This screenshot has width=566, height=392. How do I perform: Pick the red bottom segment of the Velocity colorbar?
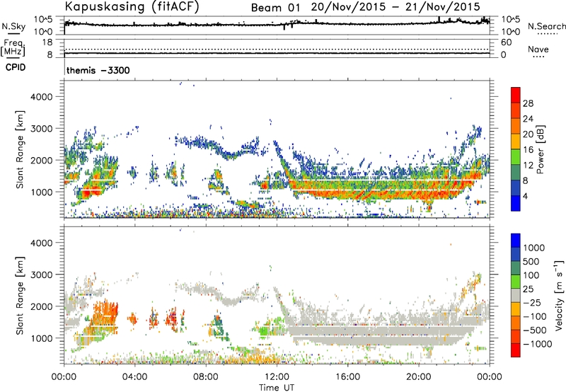coord(516,350)
